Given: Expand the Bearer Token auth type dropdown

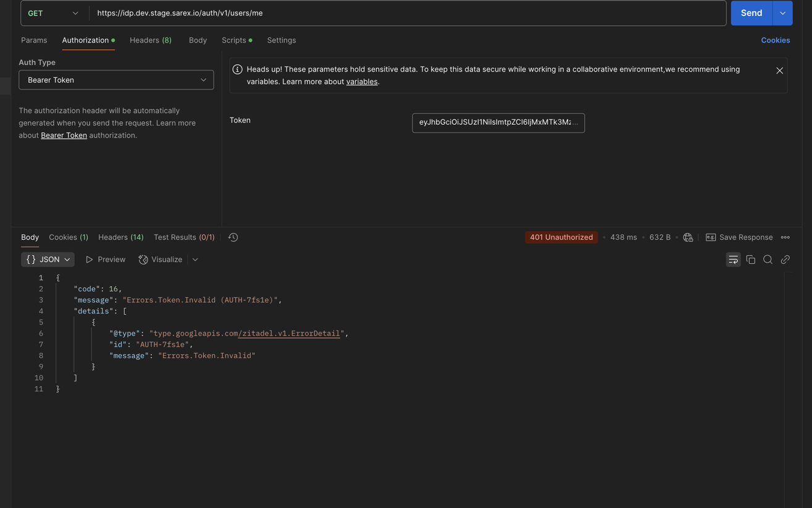Looking at the screenshot, I should click(116, 80).
